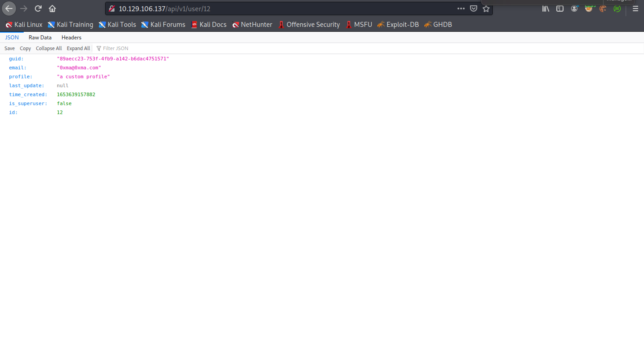644x361 pixels.
Task: Open page actions three-dot menu
Action: click(x=461, y=9)
